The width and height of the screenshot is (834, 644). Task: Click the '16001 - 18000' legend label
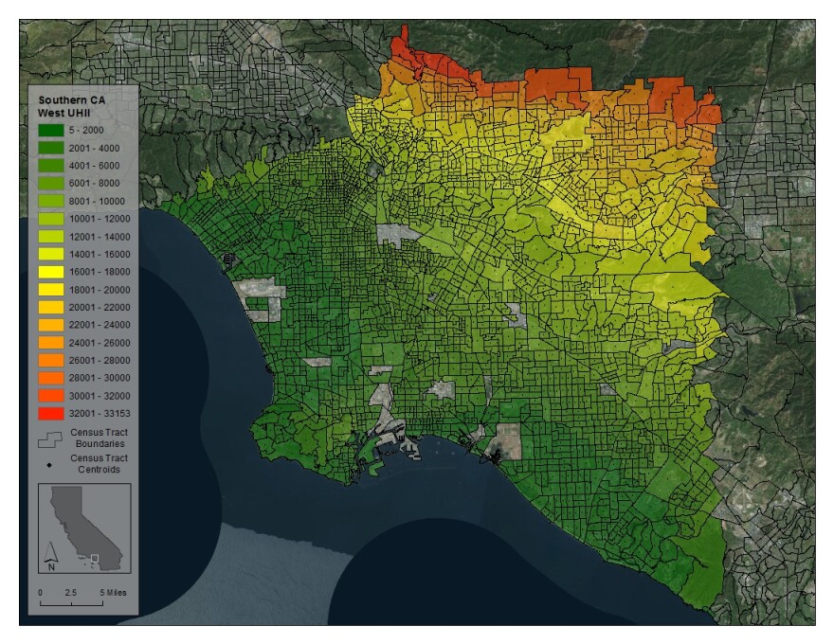coord(100,272)
